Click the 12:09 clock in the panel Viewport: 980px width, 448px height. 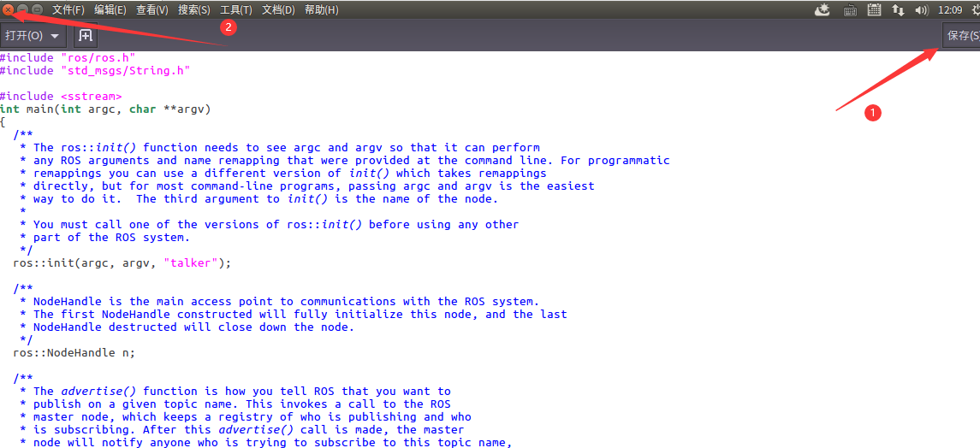coord(950,10)
